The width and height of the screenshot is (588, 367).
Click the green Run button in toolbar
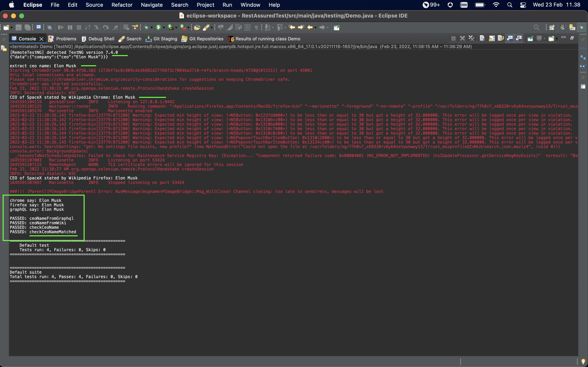pyautogui.click(x=158, y=28)
